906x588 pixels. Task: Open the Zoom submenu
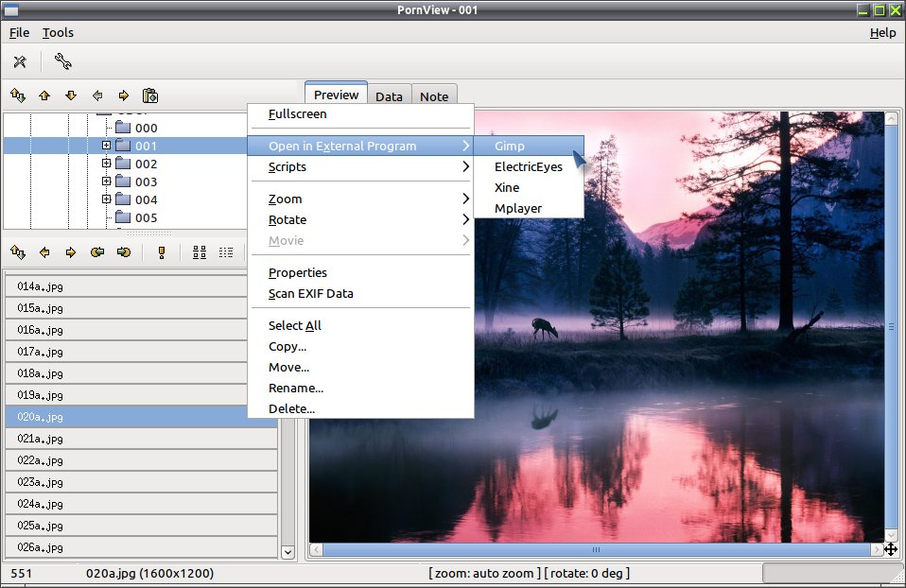point(360,199)
